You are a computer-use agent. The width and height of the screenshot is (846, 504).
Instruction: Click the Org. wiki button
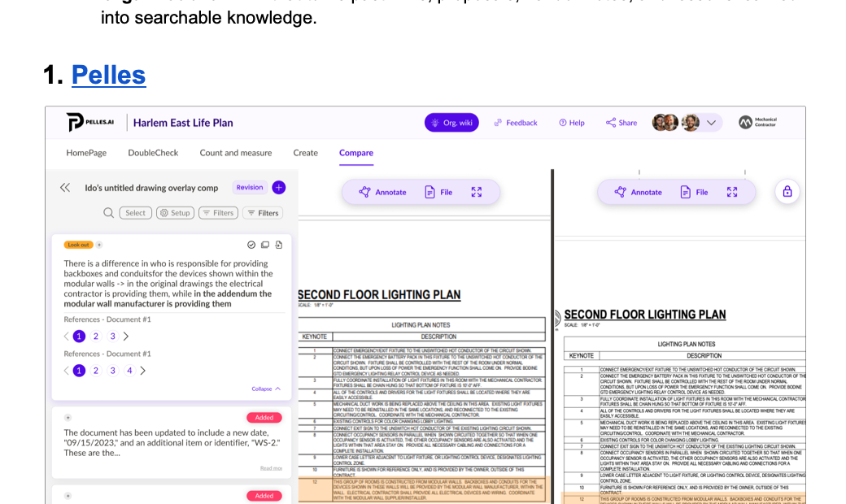tap(451, 123)
